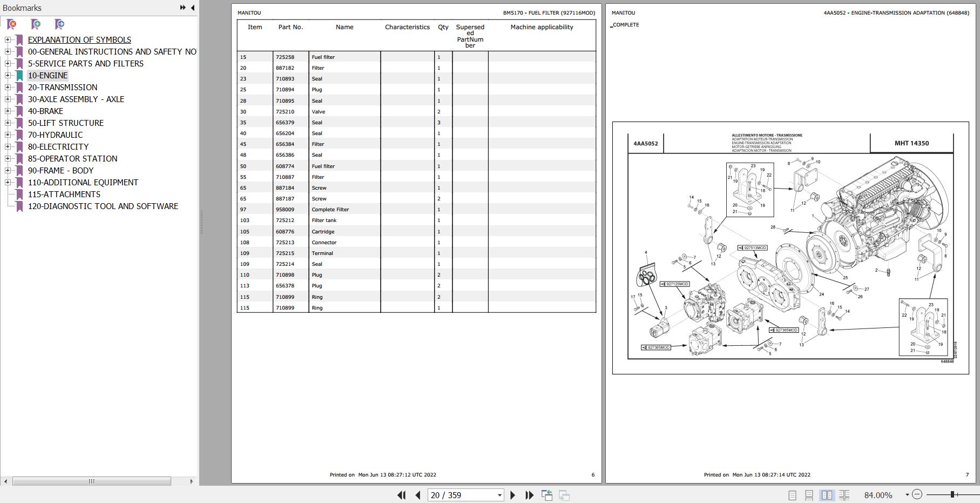This screenshot has width=980, height=503.
Task: Click the 927513MOD reference label in diagram
Action: click(752, 248)
